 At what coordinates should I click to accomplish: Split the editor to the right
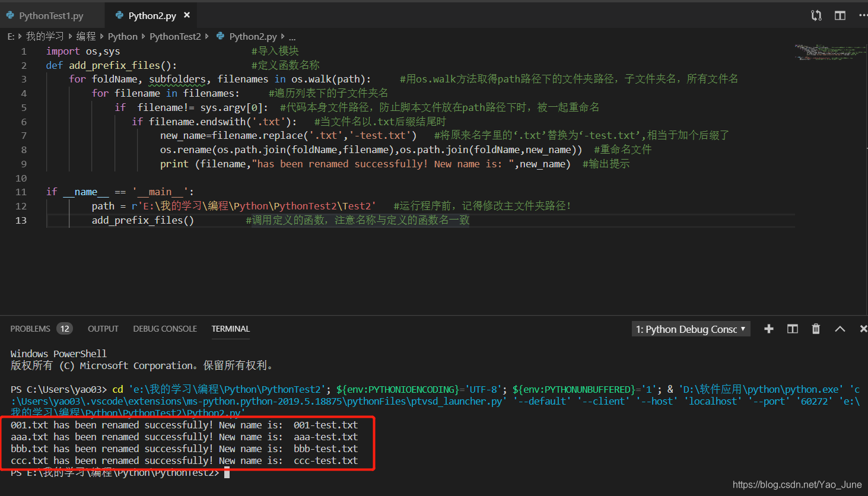(840, 15)
